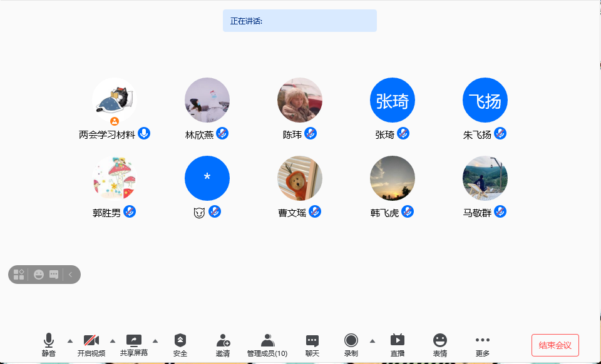601x364 pixels.
Task: Click the 正在讲话 speaker banner
Action: tap(300, 21)
